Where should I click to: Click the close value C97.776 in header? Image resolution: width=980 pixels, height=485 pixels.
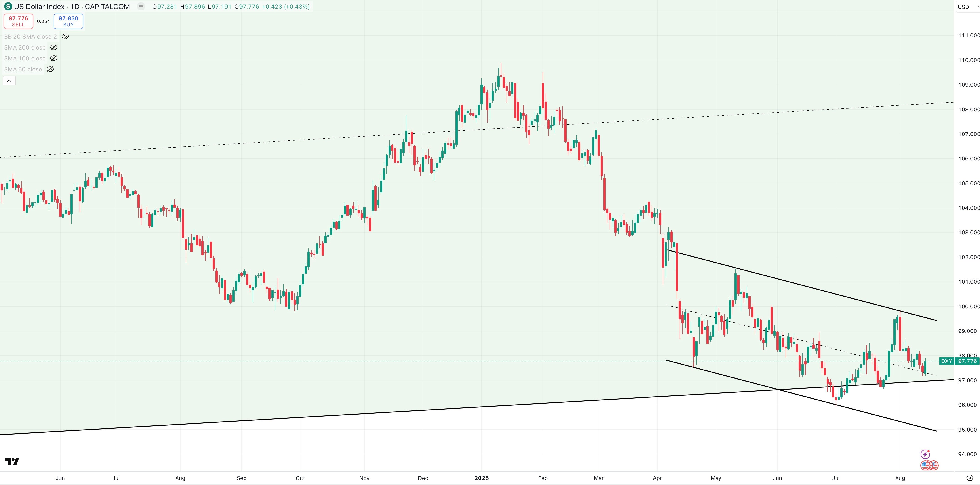coord(247,6)
